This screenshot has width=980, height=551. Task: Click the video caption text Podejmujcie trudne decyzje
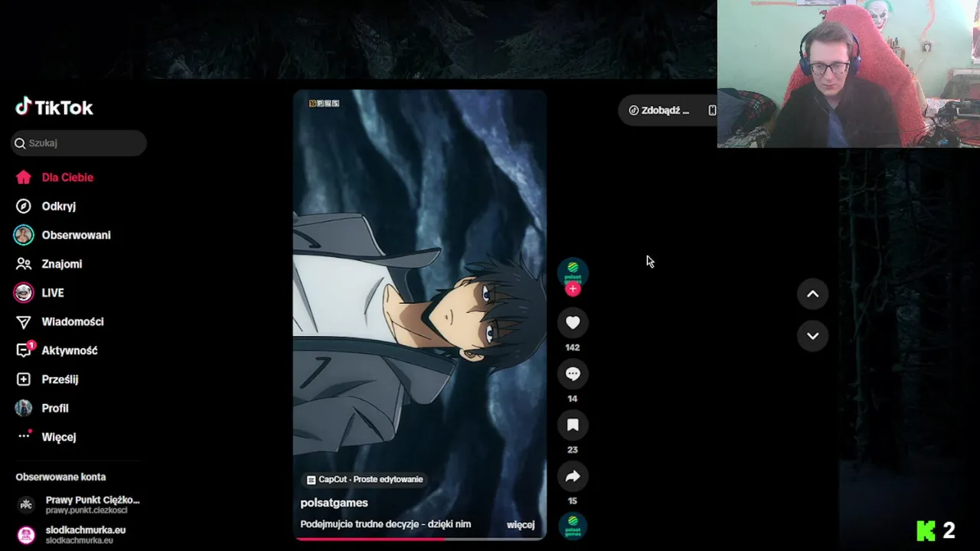coord(386,524)
